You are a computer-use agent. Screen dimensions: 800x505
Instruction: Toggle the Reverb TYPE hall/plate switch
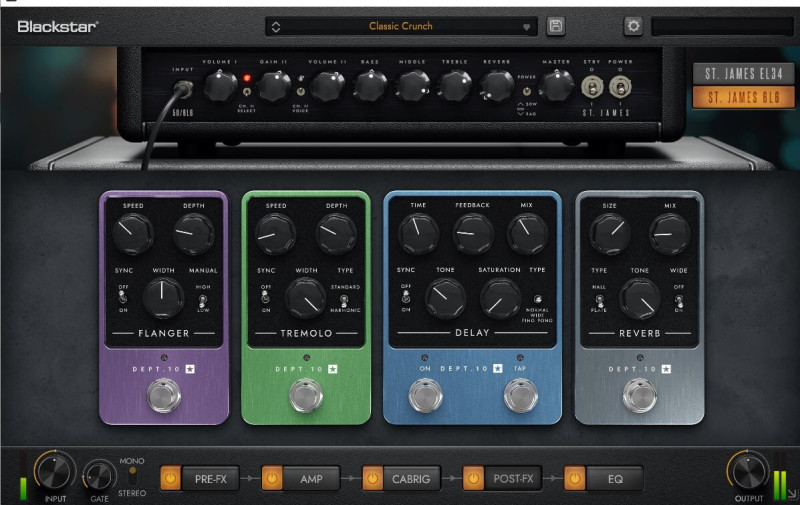pyautogui.click(x=599, y=300)
